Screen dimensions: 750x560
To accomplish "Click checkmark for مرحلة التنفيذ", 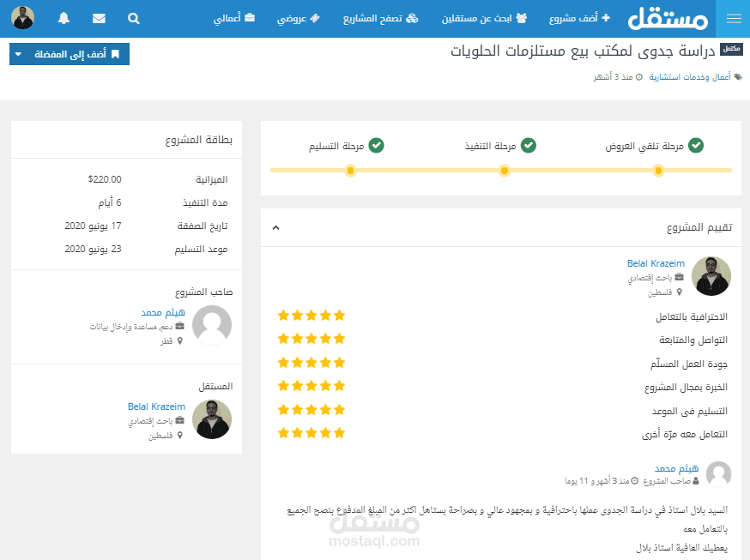I will 528,145.
